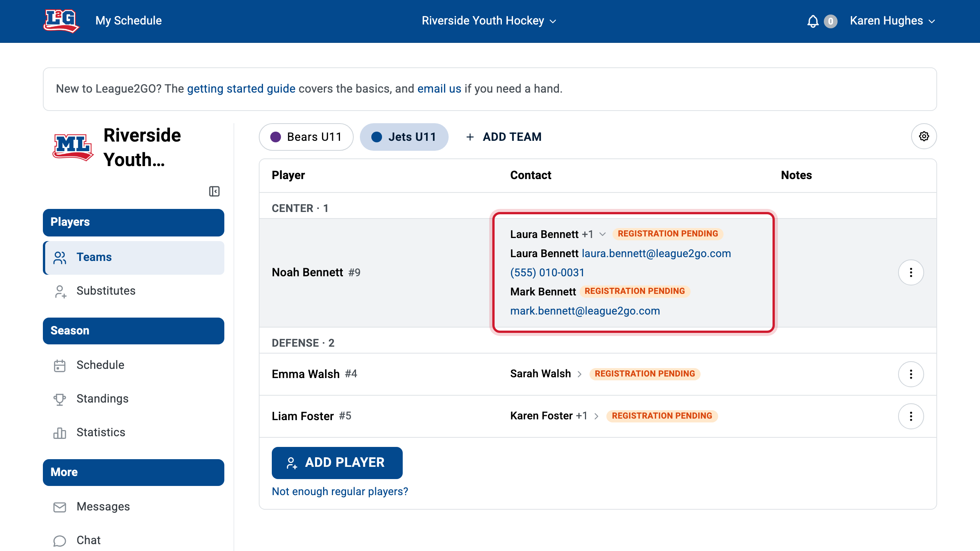Click the Standings trophy icon
Image resolution: width=980 pixels, height=551 pixels.
pyautogui.click(x=60, y=399)
